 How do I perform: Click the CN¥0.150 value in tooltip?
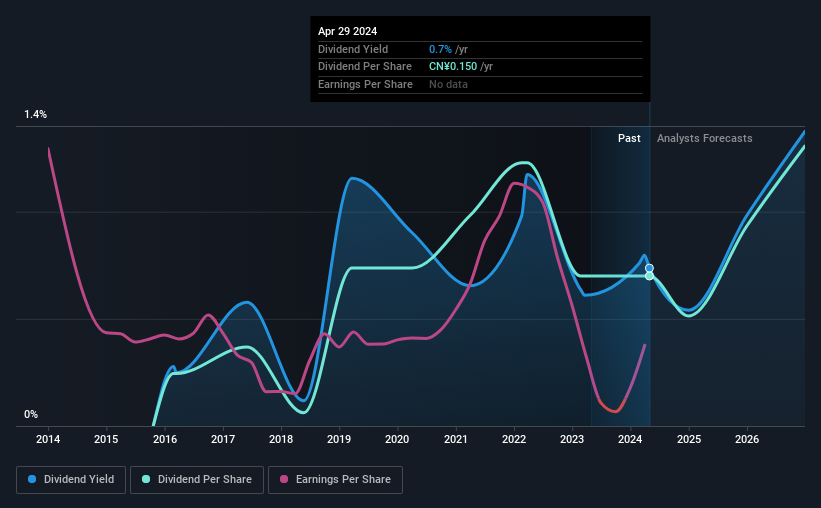click(453, 67)
